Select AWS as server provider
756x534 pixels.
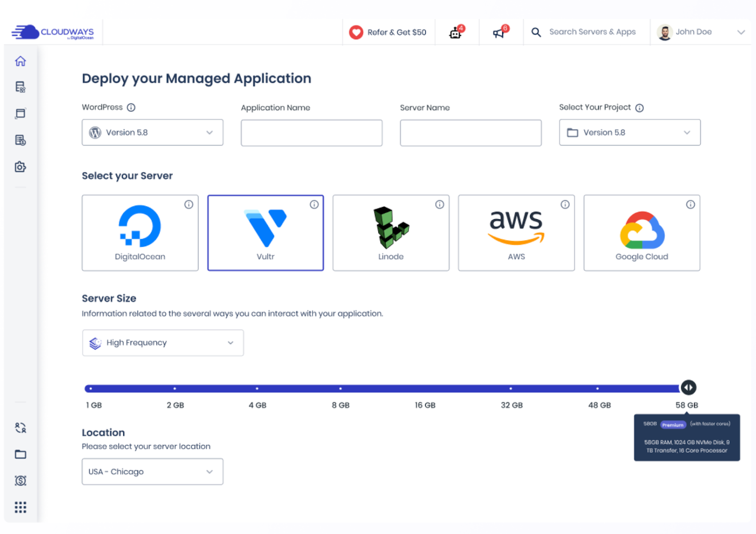pos(516,233)
